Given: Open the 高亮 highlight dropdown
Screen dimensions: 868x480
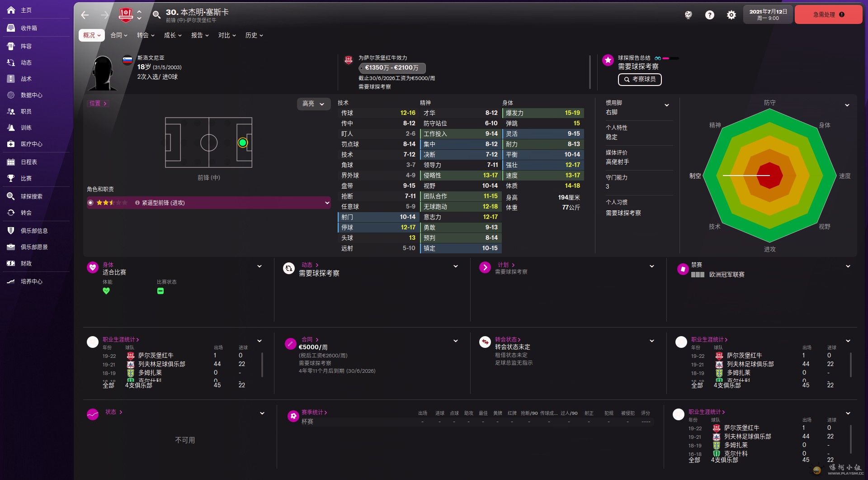Looking at the screenshot, I should click(313, 104).
